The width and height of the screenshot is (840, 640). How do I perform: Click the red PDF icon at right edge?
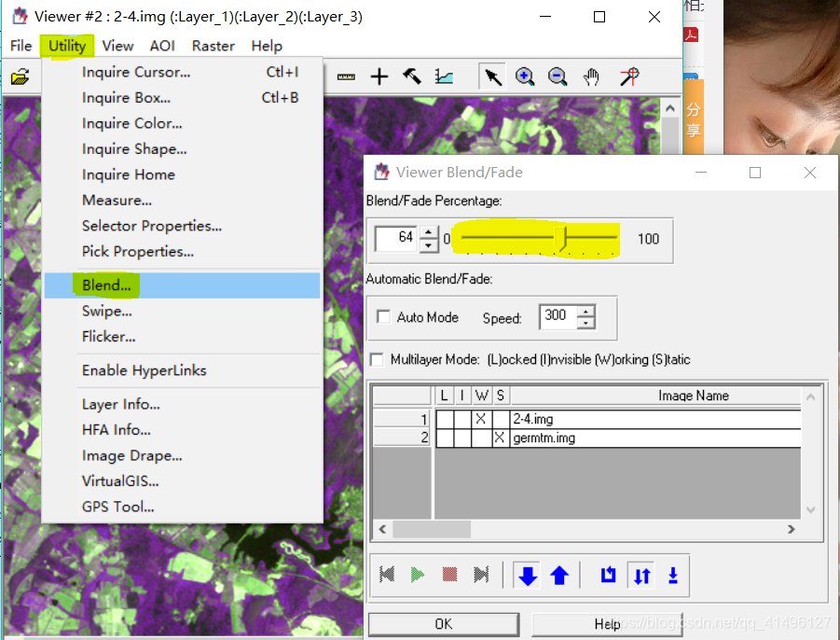pos(691,35)
